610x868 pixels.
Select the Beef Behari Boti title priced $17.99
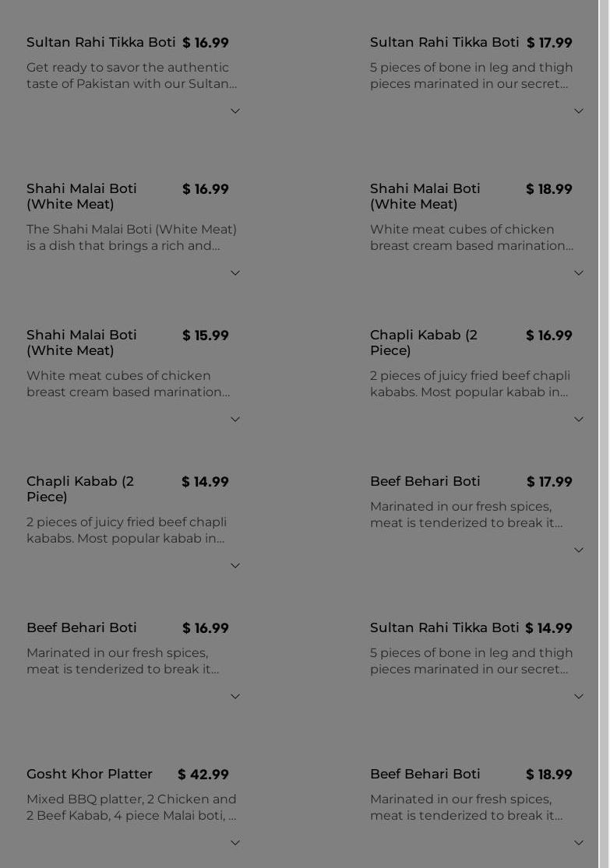pos(425,481)
